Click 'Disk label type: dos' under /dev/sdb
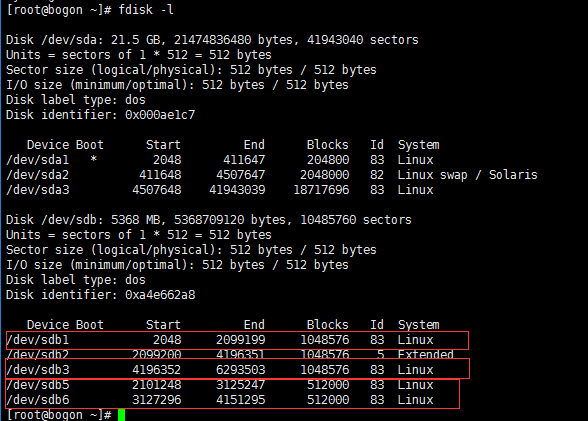The height and width of the screenshot is (421, 588). click(76, 280)
